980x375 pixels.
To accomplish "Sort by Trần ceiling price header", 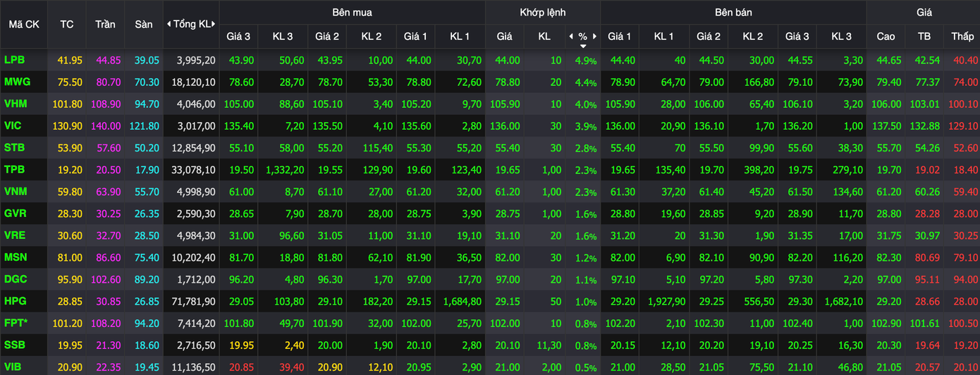I will 105,24.
